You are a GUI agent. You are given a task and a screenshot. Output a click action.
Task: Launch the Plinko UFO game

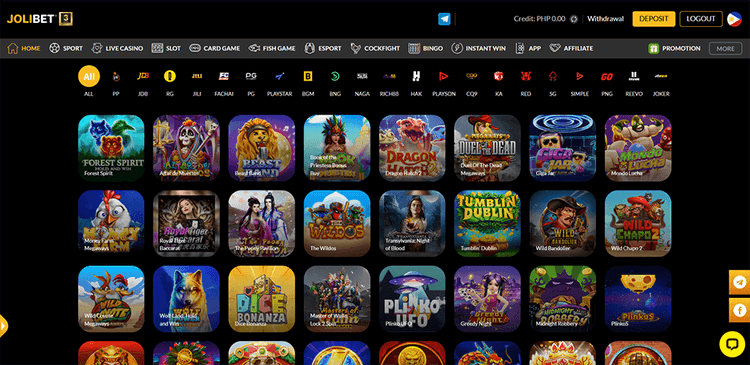click(412, 299)
